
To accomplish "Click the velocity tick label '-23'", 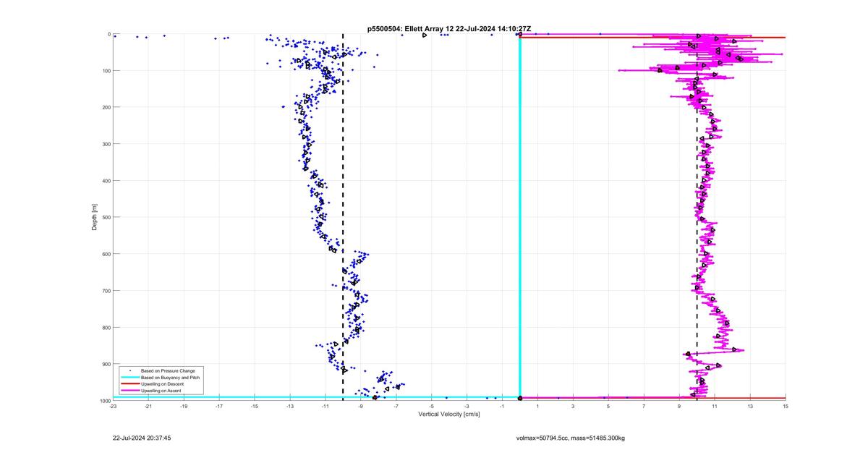I will click(113, 407).
